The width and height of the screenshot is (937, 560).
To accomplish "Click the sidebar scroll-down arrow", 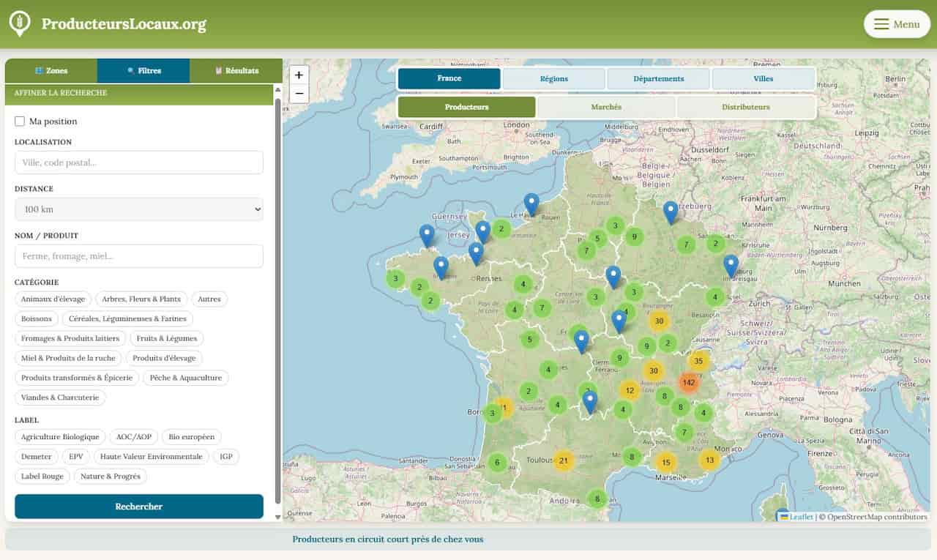I will point(277,517).
